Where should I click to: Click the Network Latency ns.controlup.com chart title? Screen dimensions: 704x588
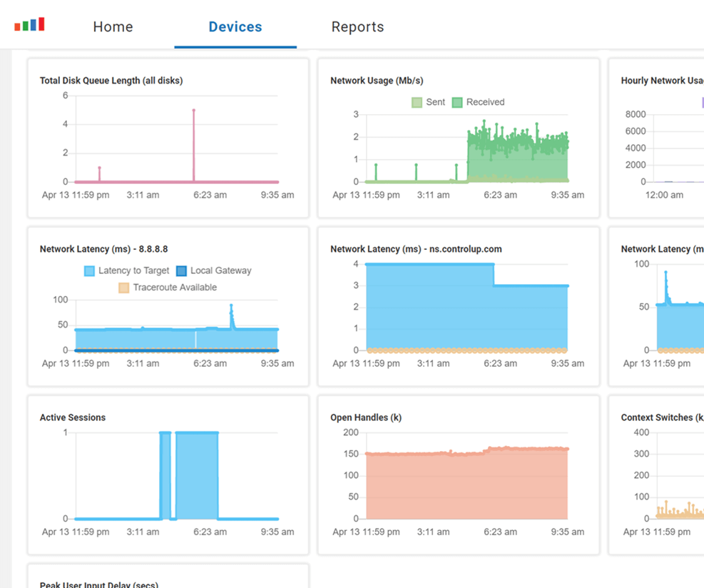tap(416, 249)
